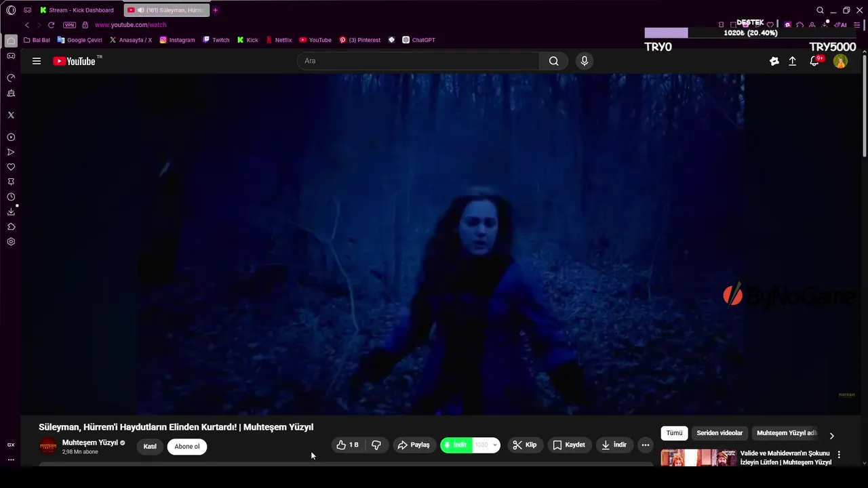Click the sparkle icon beside upload
The height and width of the screenshot is (488, 868).
[774, 61]
